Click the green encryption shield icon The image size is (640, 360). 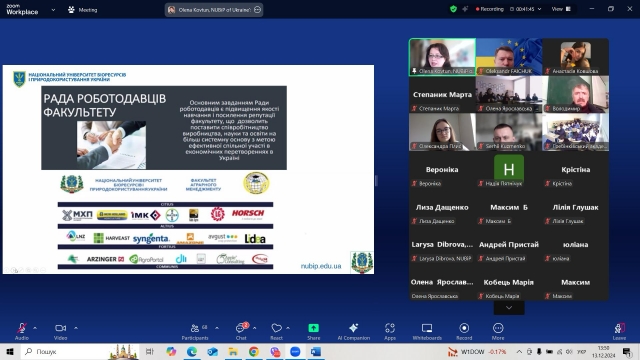[x=453, y=9]
